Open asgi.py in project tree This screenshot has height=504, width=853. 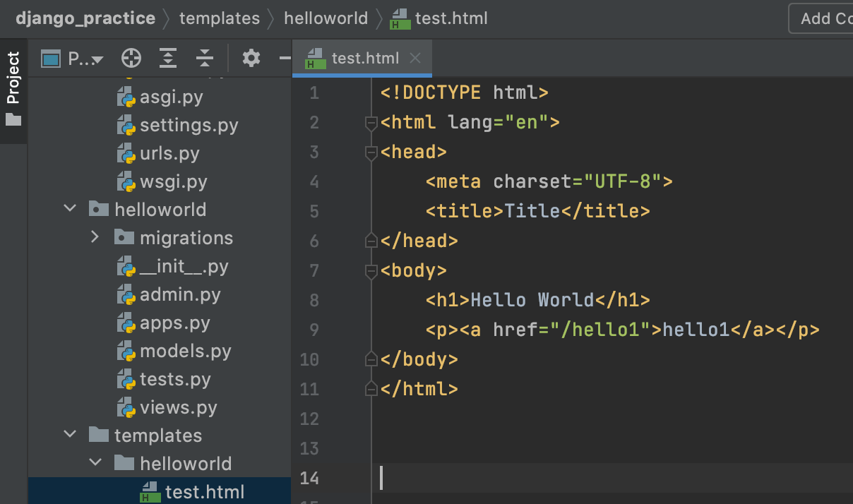click(x=160, y=97)
